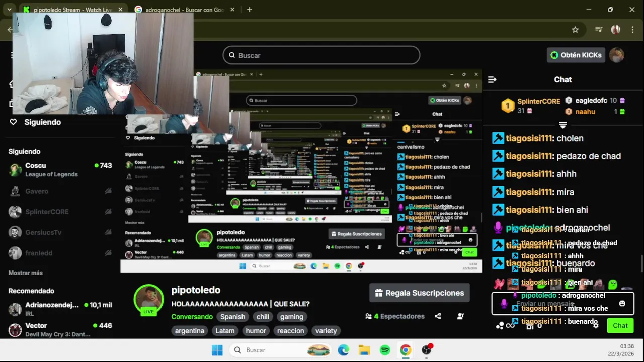
Task: Open franledd channel in sidebar
Action: click(x=59, y=253)
